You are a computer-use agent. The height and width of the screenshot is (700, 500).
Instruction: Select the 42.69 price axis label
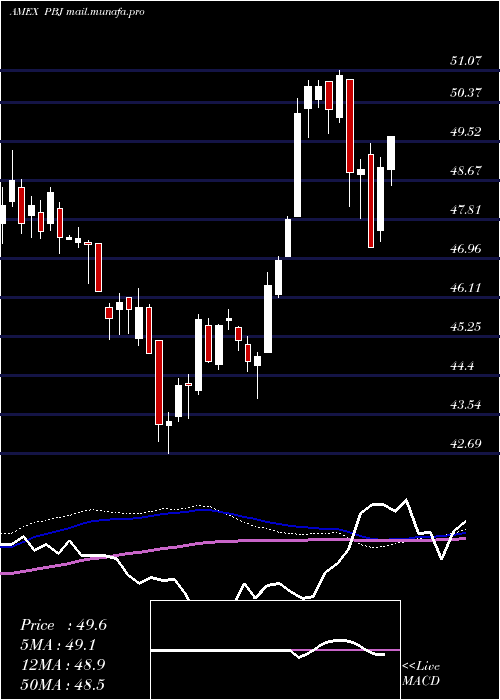click(466, 444)
